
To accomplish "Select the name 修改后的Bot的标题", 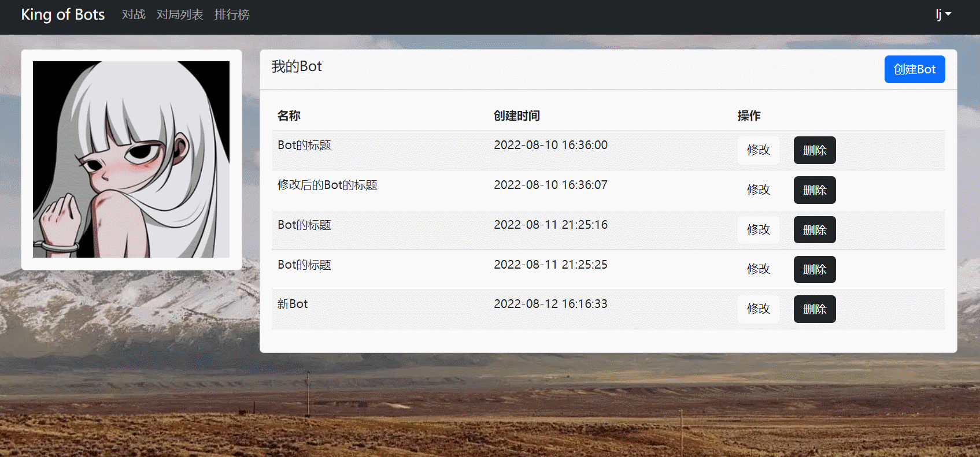I will [327, 185].
